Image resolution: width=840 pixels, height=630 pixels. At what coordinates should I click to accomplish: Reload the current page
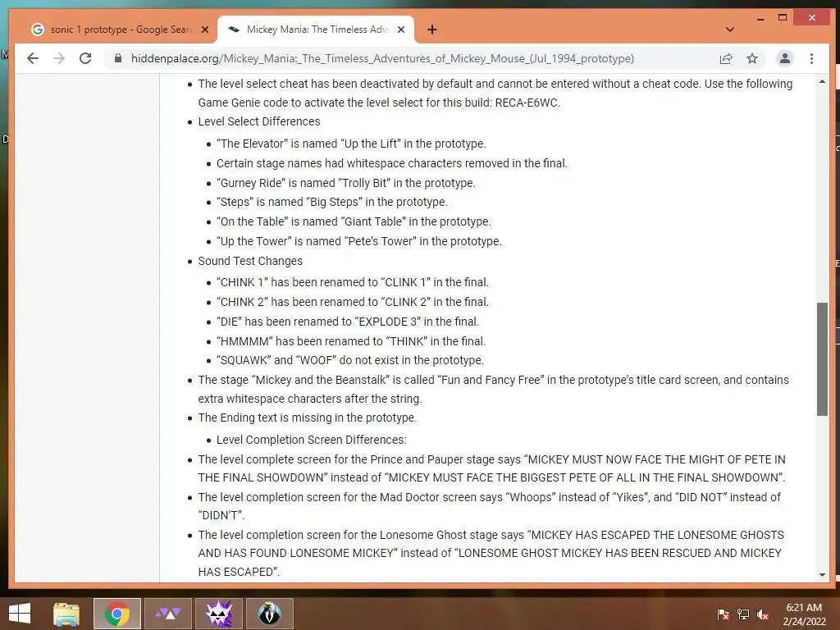coord(85,58)
